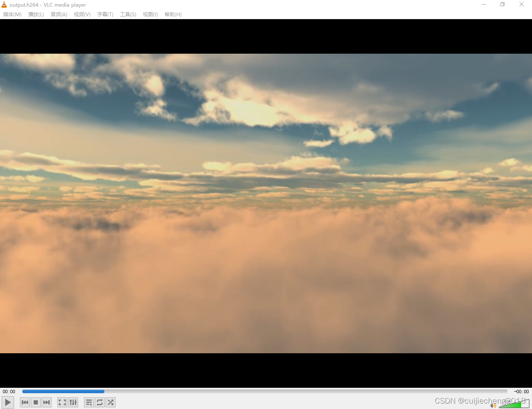The width and height of the screenshot is (532, 409).
Task: Open the 字幕(T) menu
Action: (x=105, y=14)
